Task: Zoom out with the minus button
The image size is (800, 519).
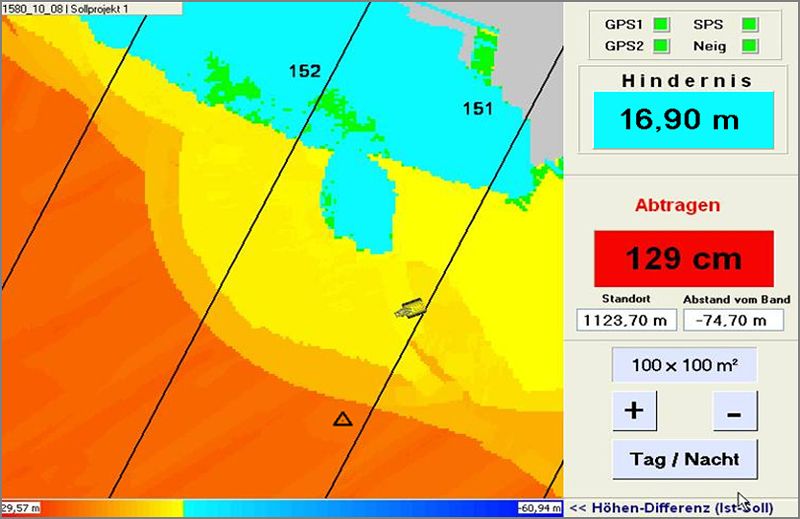Action: tap(733, 410)
